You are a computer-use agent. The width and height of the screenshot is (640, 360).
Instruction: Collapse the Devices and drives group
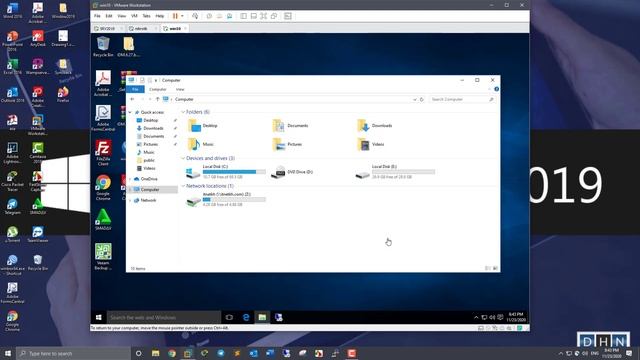coord(183,158)
